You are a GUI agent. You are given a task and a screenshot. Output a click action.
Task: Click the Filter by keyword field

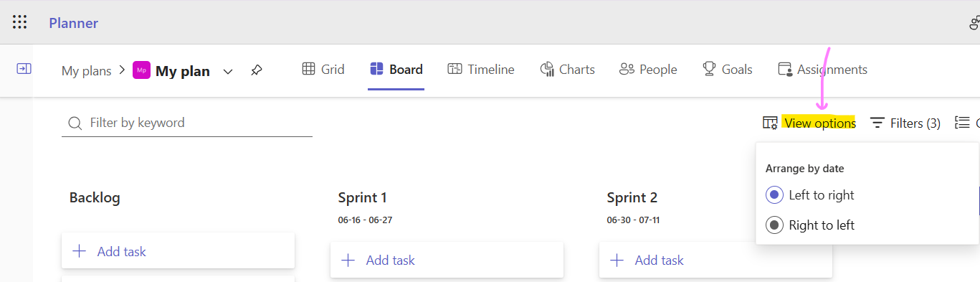[187, 123]
